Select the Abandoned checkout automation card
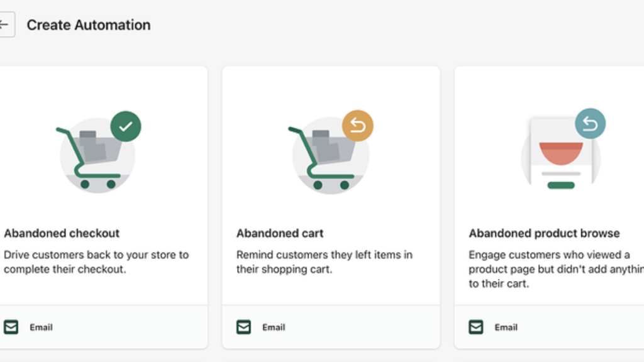The height and width of the screenshot is (362, 644). [104, 189]
